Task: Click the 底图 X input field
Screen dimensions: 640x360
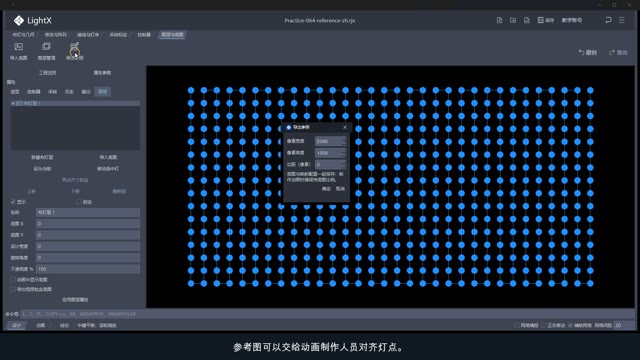Action: click(88, 224)
